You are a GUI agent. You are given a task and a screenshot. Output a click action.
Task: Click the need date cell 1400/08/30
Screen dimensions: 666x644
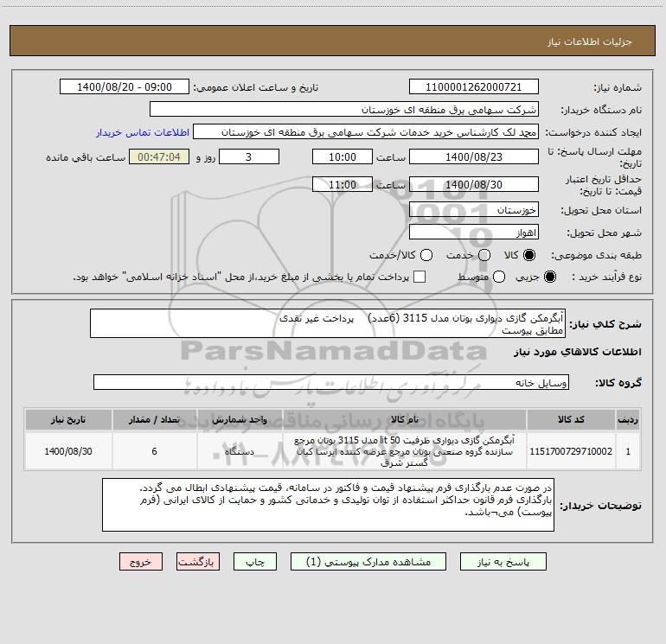(68, 451)
